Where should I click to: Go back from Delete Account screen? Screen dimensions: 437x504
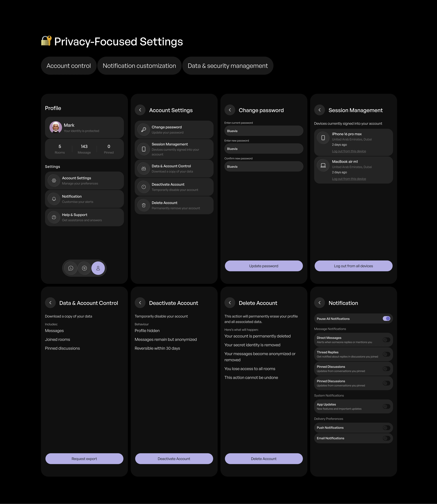[x=230, y=303]
